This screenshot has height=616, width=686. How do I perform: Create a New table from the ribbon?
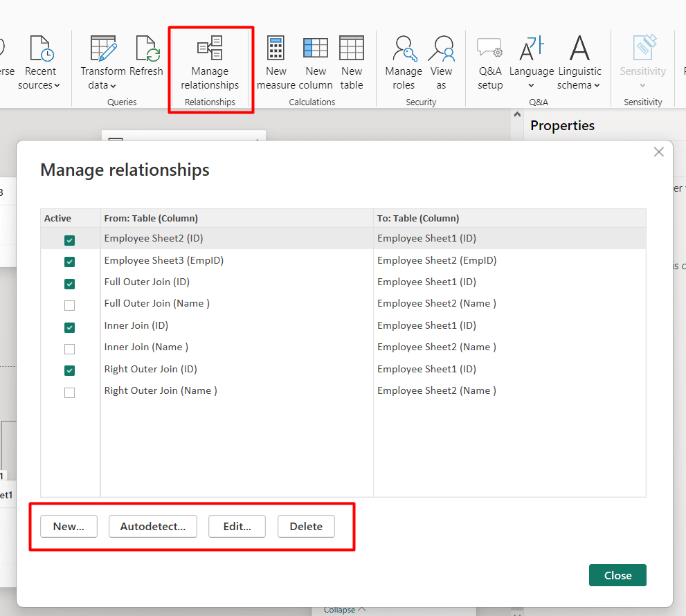click(x=352, y=63)
